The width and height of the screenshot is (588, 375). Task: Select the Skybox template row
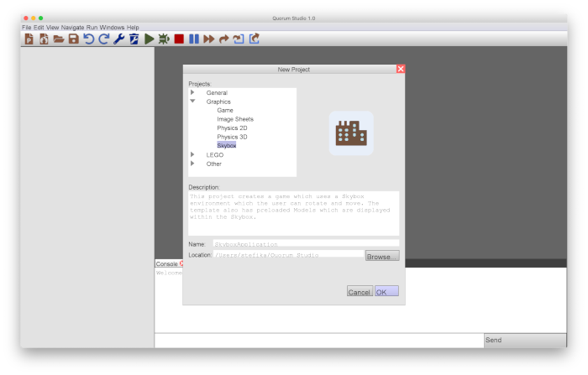tap(227, 145)
